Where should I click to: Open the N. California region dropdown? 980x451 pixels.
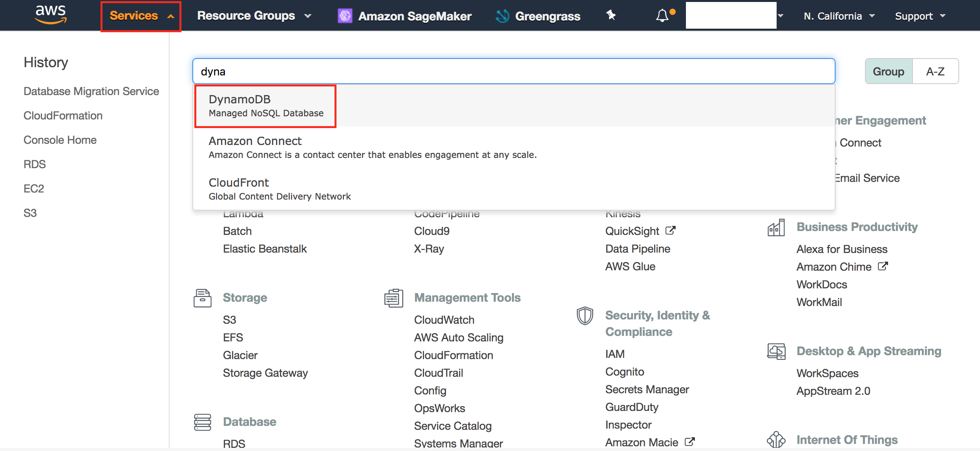(839, 16)
